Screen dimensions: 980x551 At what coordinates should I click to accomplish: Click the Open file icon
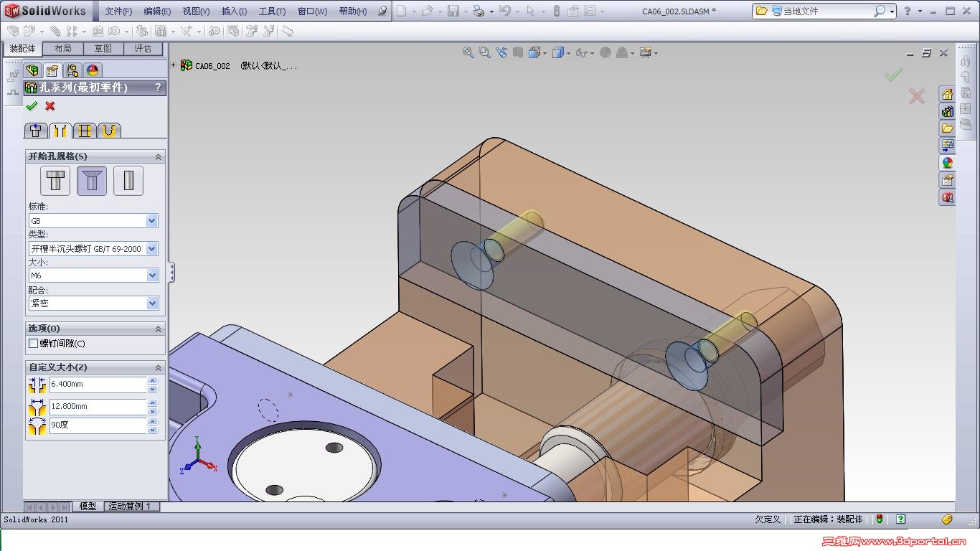pos(427,11)
